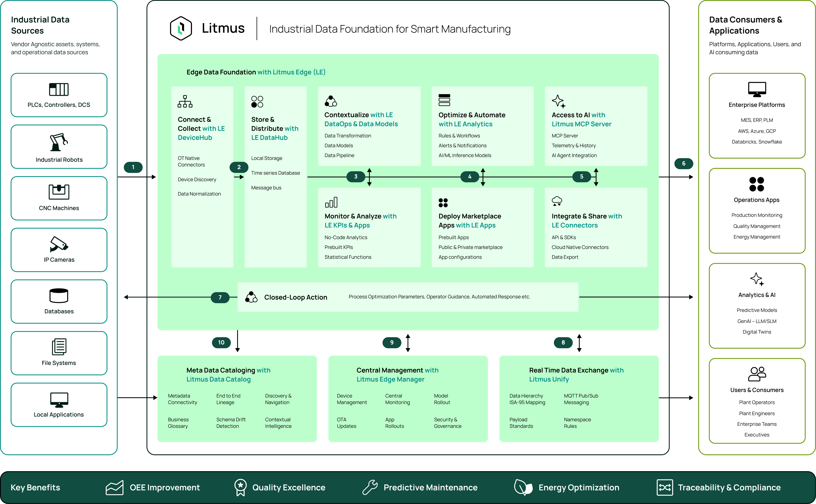The width and height of the screenshot is (816, 504).
Task: Click the Local Applications monitor icon
Action: click(x=59, y=400)
